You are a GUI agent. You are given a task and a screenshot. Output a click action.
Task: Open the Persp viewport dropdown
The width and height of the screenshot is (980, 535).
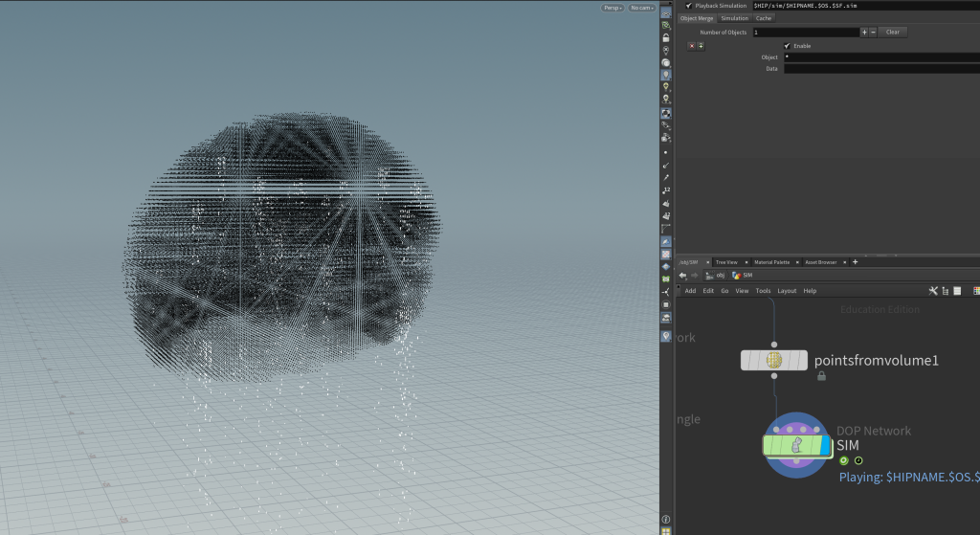coord(612,8)
